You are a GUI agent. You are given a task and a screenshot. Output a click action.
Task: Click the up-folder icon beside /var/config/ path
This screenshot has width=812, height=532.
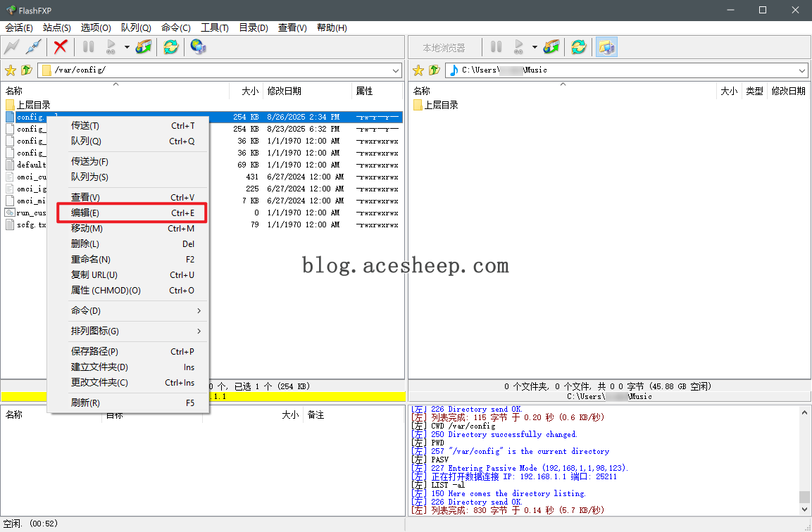[x=27, y=70]
